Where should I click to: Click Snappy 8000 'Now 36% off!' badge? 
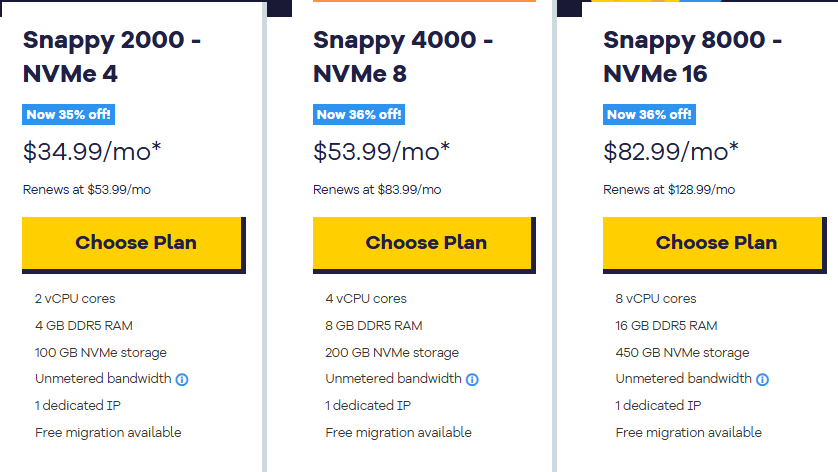pos(649,114)
